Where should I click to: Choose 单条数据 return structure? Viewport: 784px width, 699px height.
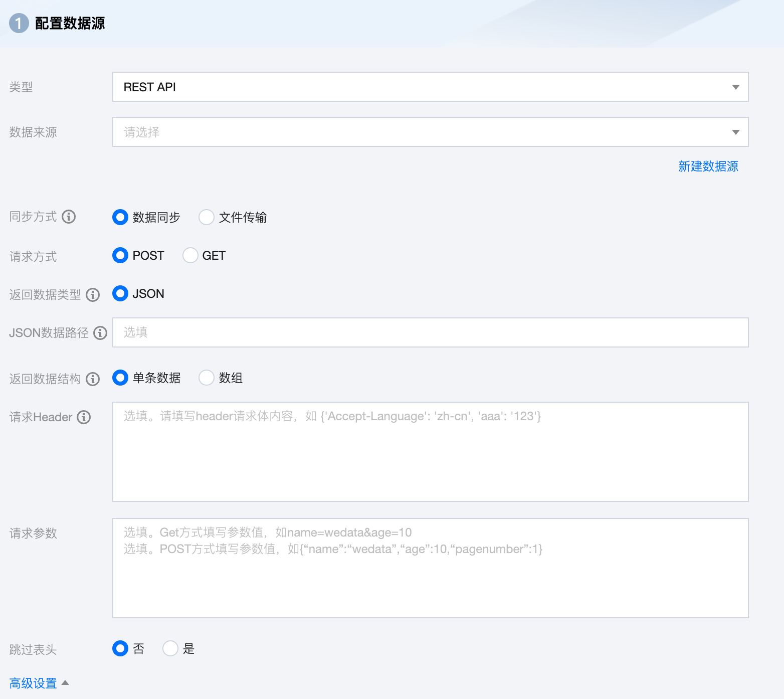coord(120,378)
